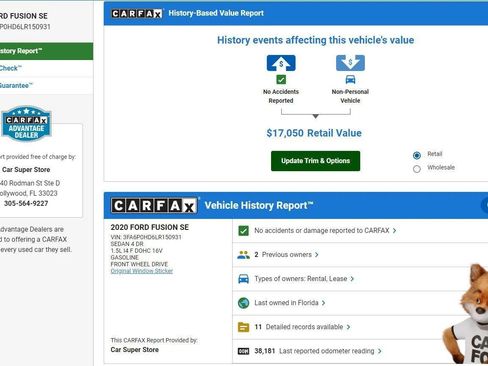Expand the 2 Previous owners chevron
The image size is (488, 366).
pyautogui.click(x=317, y=255)
